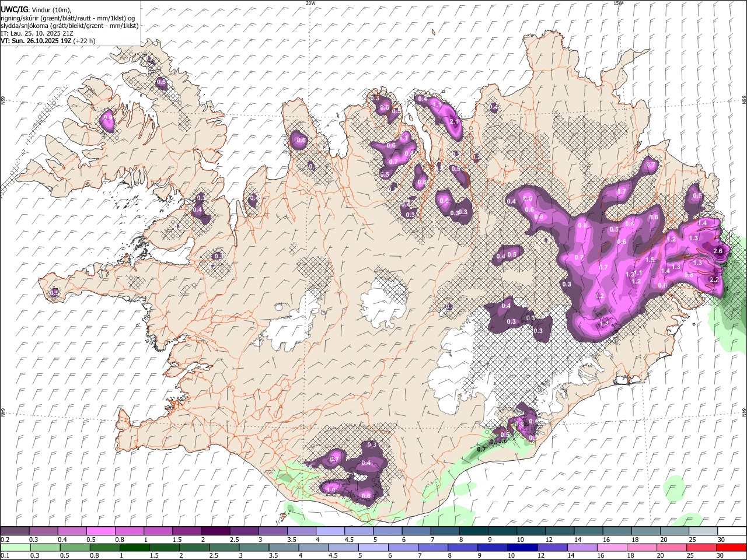Viewport: 747px width, 560px height.
Task: Pick the royal blue swatch between 9 and 10
Action: pos(492,547)
